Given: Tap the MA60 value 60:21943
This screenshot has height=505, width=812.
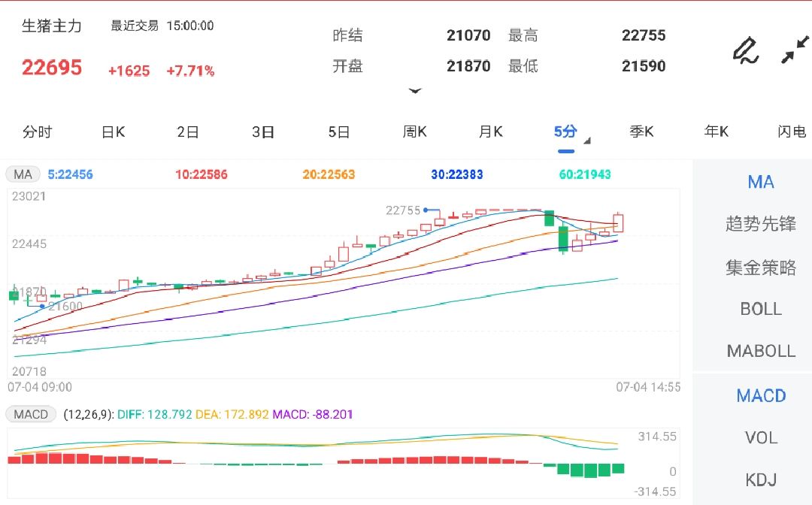Looking at the screenshot, I should [x=585, y=174].
